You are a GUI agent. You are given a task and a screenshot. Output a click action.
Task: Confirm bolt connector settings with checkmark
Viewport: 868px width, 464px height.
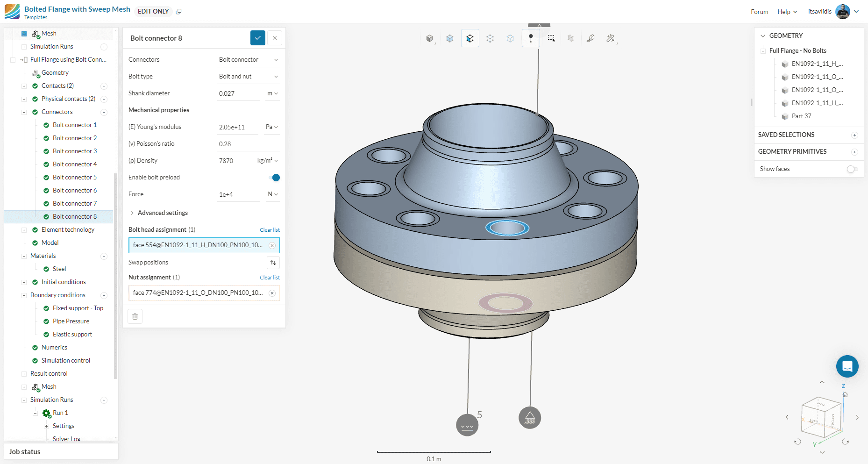pyautogui.click(x=257, y=38)
